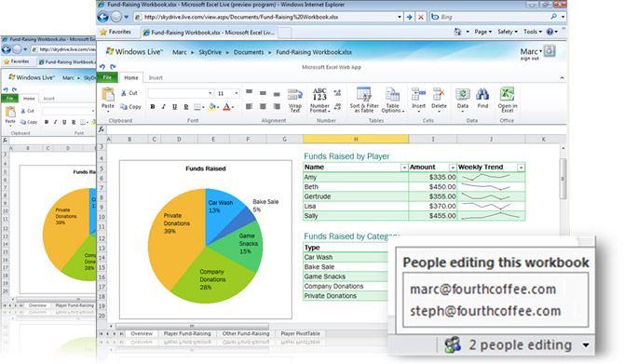Click decrease decimal icon in Number group
The width and height of the screenshot is (624, 364).
tap(337, 106)
